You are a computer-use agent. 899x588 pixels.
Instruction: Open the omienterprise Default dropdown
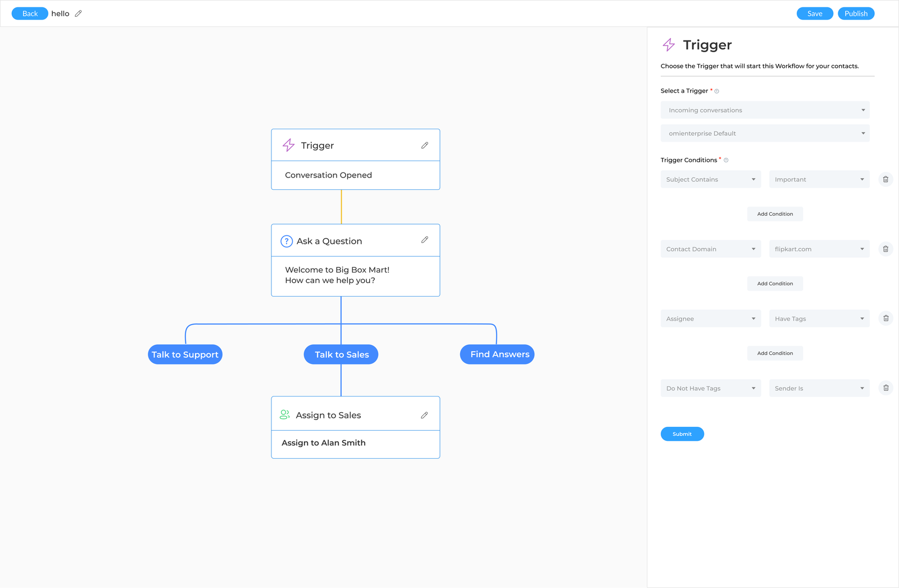765,133
